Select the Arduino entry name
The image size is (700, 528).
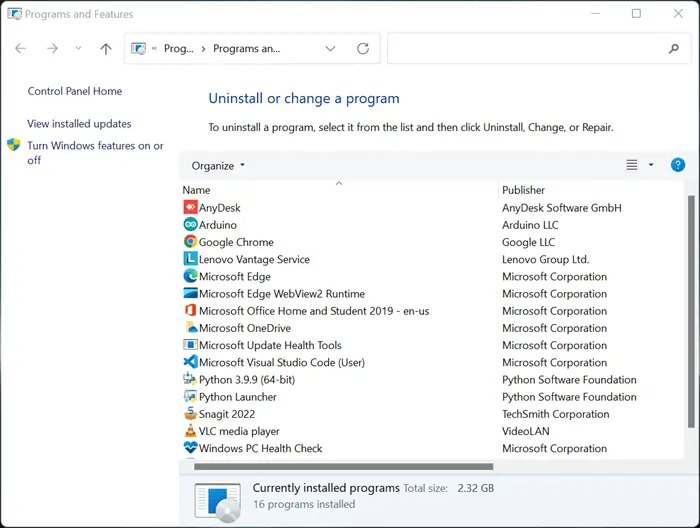[217, 225]
